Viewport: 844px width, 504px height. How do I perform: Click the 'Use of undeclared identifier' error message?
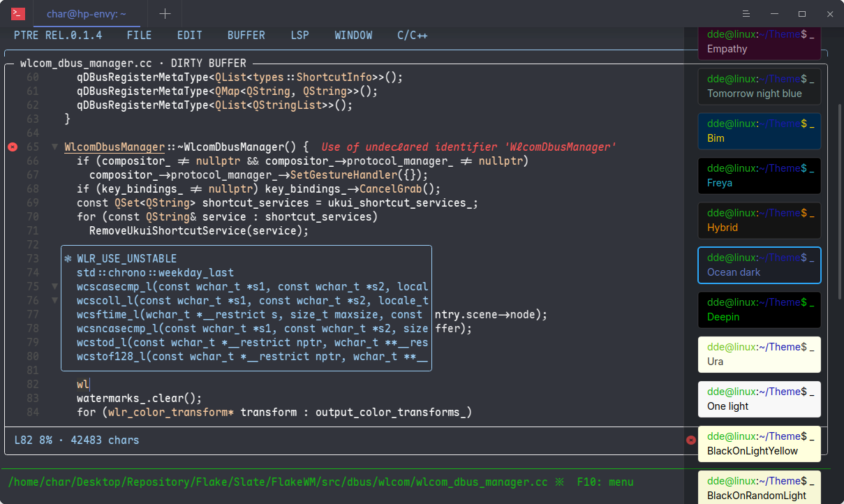tap(468, 147)
